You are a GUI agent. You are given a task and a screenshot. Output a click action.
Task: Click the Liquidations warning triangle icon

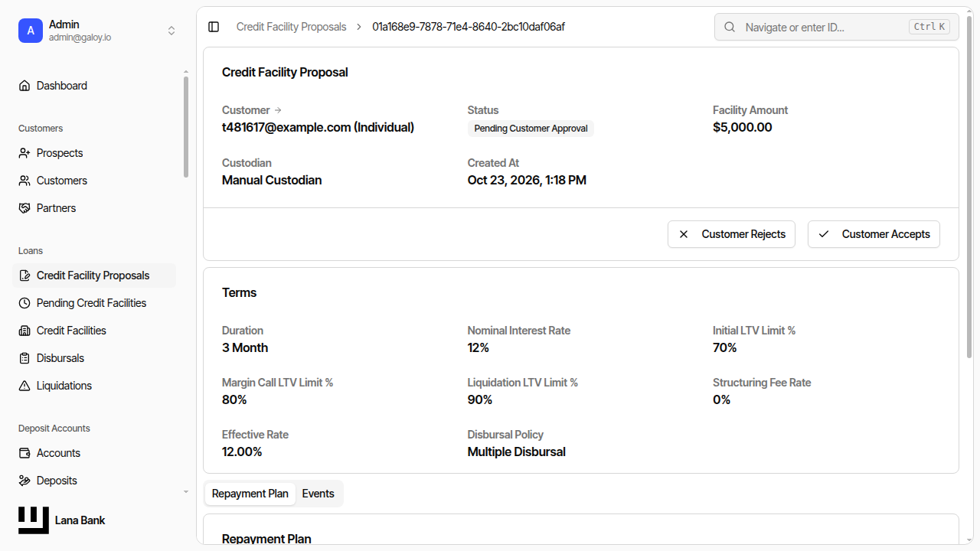(x=24, y=386)
